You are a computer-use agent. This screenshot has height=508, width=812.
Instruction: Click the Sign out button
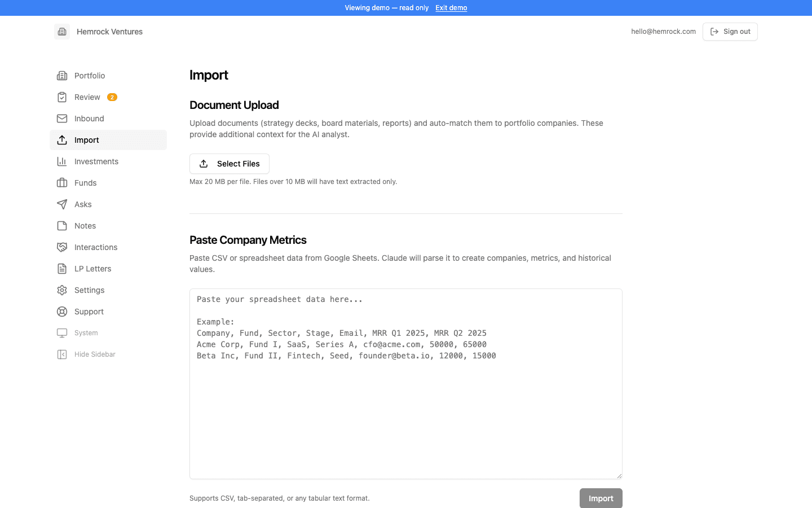(x=730, y=32)
